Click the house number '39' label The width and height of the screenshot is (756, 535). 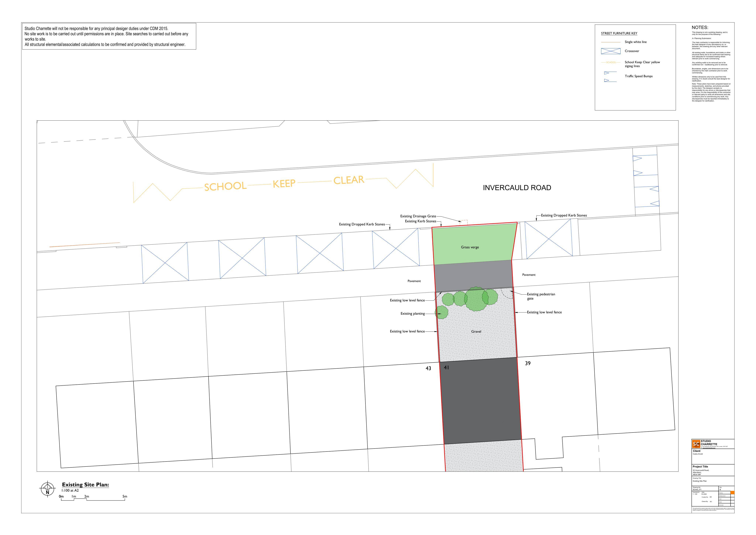(x=528, y=363)
